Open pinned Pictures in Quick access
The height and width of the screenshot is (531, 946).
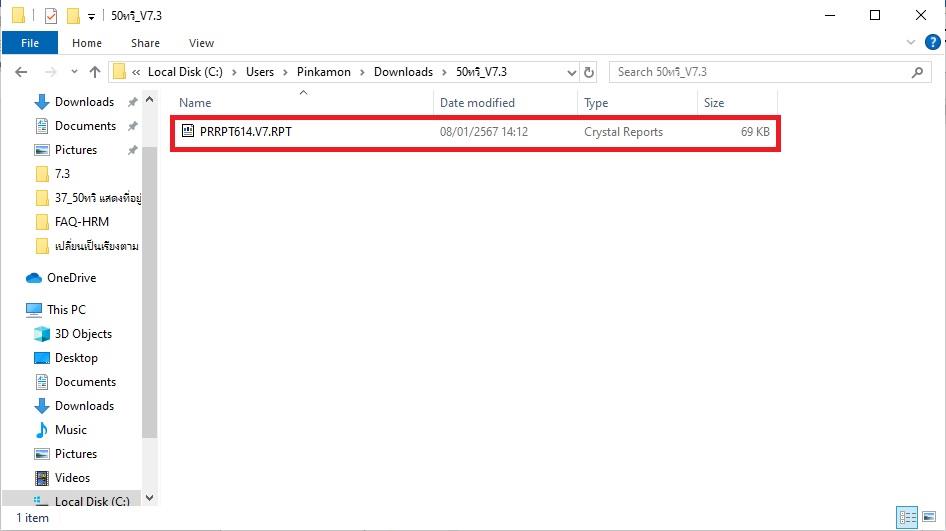(x=75, y=150)
